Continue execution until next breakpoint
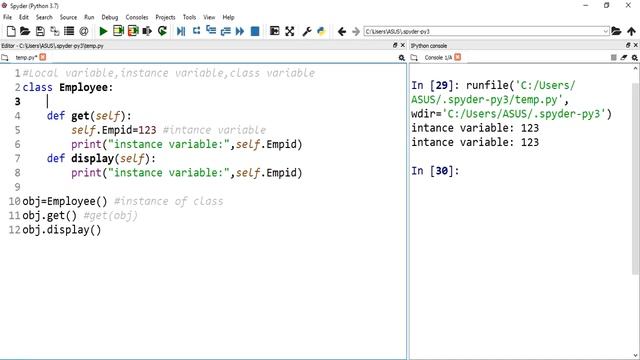The width and height of the screenshot is (640, 360). [x=240, y=31]
